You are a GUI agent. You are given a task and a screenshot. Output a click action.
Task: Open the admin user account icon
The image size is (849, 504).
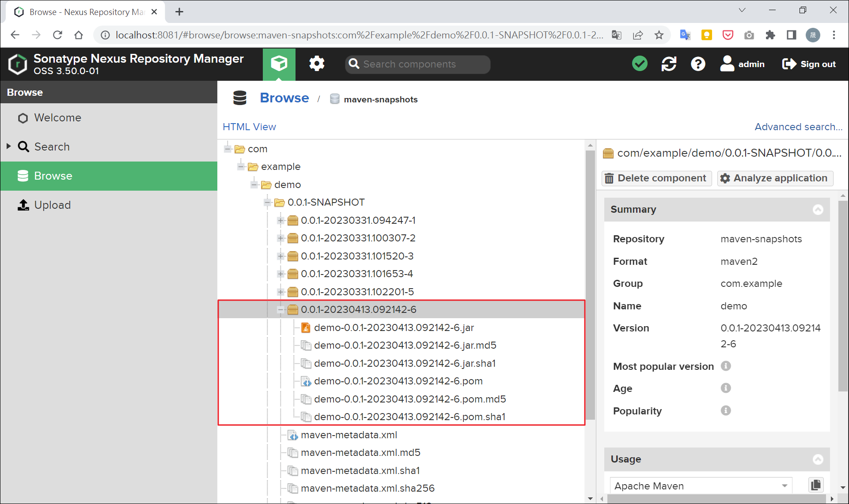coord(727,64)
